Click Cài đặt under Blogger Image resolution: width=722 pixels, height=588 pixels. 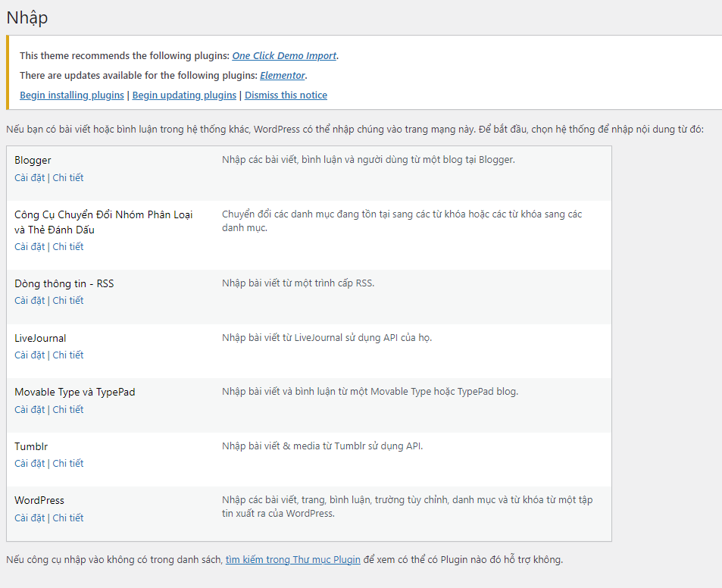[x=30, y=178]
